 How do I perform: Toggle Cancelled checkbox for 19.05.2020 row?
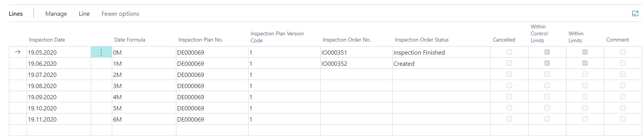coord(509,52)
